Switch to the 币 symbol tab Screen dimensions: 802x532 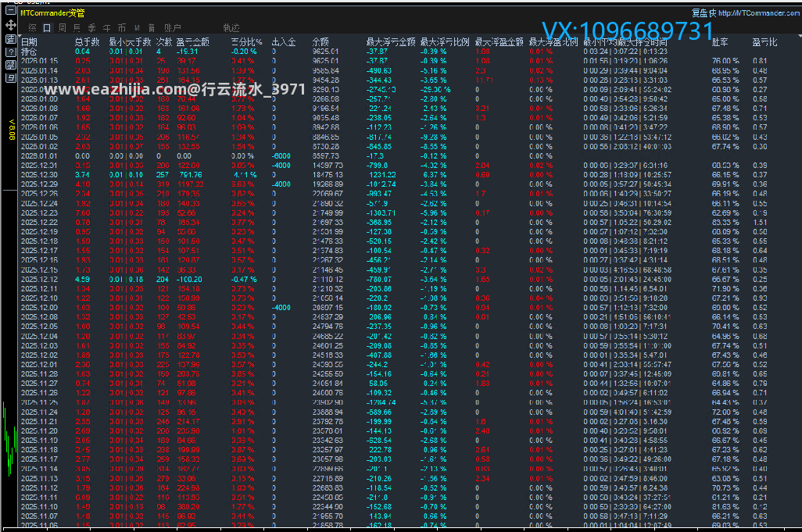pyautogui.click(x=122, y=27)
